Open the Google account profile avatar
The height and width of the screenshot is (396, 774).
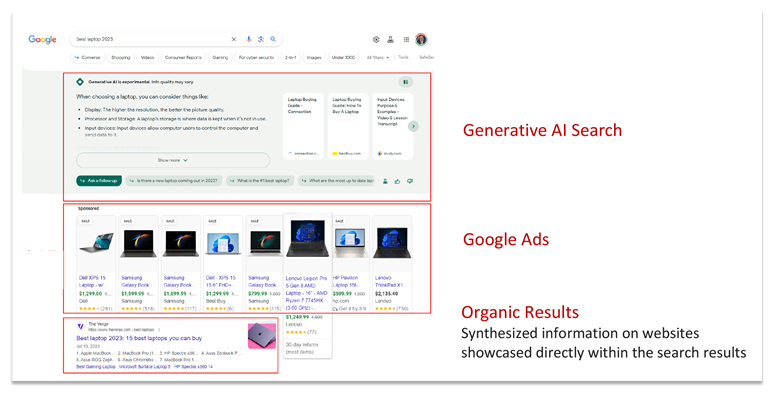[x=421, y=40]
